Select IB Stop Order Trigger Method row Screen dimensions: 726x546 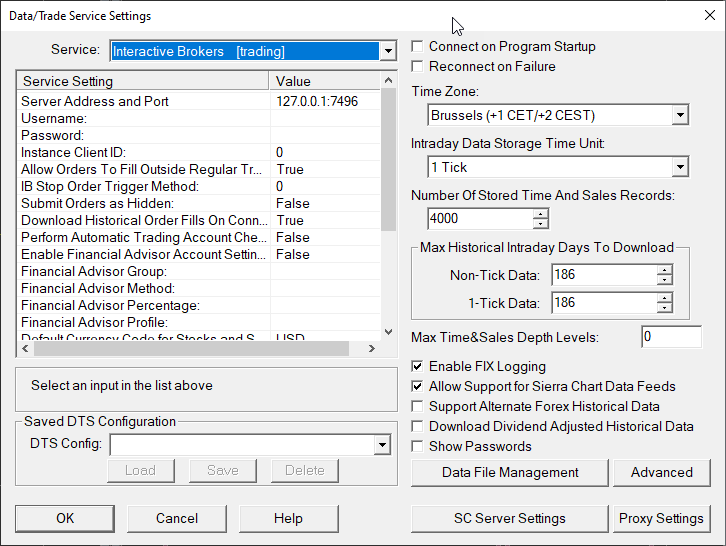tap(199, 187)
